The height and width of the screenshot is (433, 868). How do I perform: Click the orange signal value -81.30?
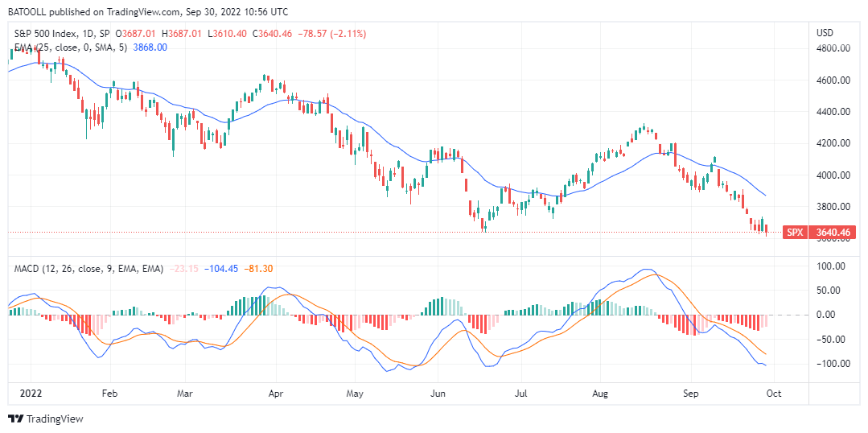point(260,268)
